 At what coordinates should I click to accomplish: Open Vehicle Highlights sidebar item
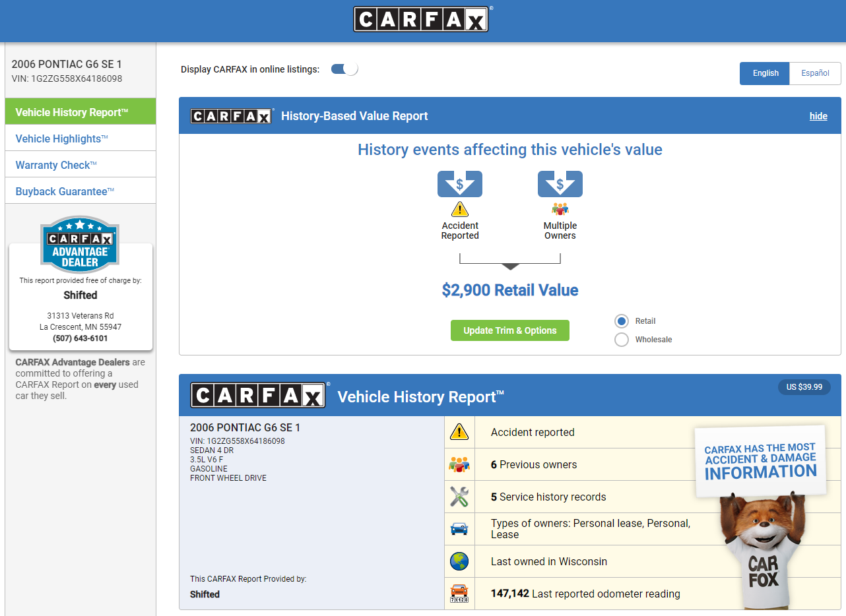pyautogui.click(x=81, y=139)
